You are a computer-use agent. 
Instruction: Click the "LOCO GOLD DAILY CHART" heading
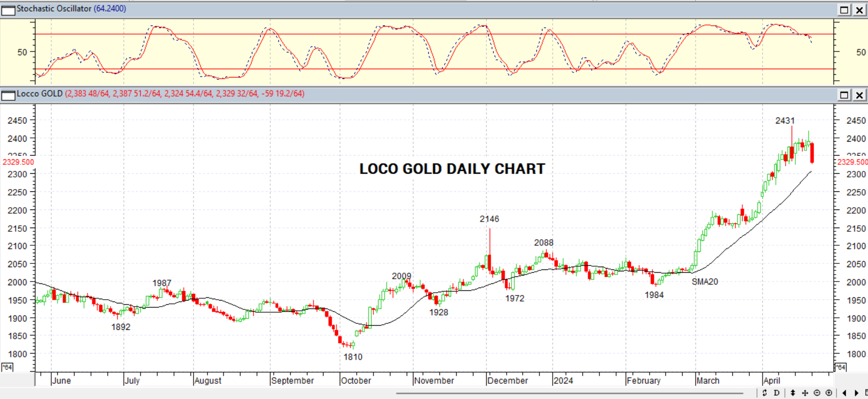(x=452, y=169)
